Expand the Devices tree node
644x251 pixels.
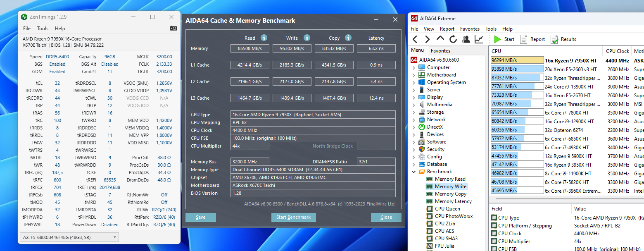(414, 134)
